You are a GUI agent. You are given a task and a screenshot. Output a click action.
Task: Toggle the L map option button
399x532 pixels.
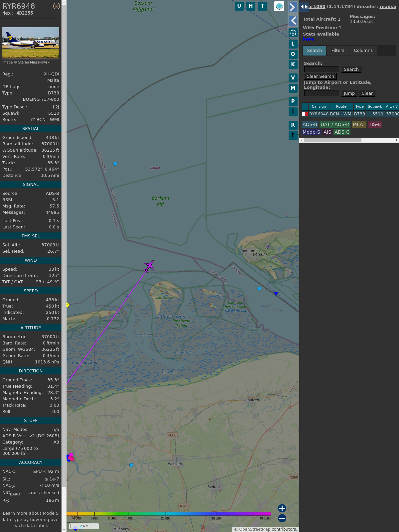(293, 44)
